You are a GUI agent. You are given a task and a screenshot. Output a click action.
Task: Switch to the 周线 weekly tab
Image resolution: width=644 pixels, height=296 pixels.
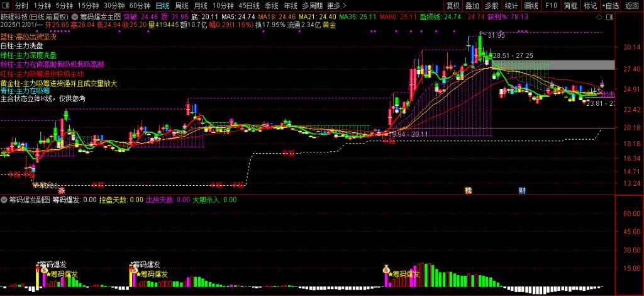tap(182, 5)
